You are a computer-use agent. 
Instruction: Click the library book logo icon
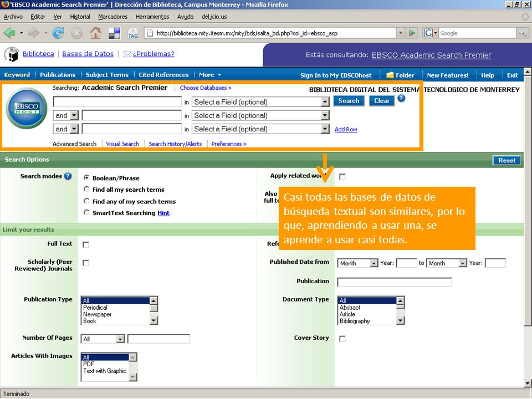11,54
